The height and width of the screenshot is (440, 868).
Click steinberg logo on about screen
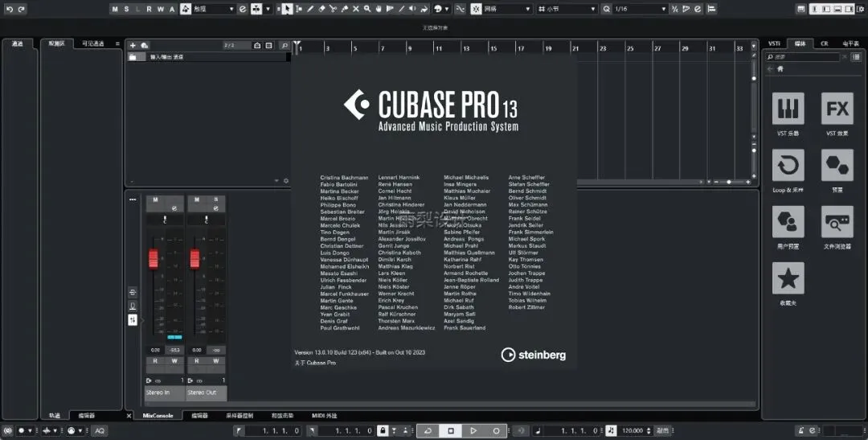click(534, 355)
